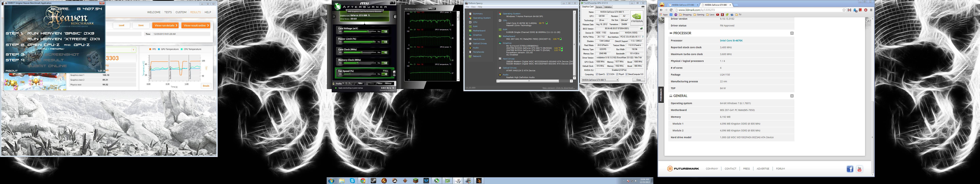This screenshot has height=184, width=980.
Task: Switch to first NVIDIA GeForce Chrome tab
Action: point(683,5)
